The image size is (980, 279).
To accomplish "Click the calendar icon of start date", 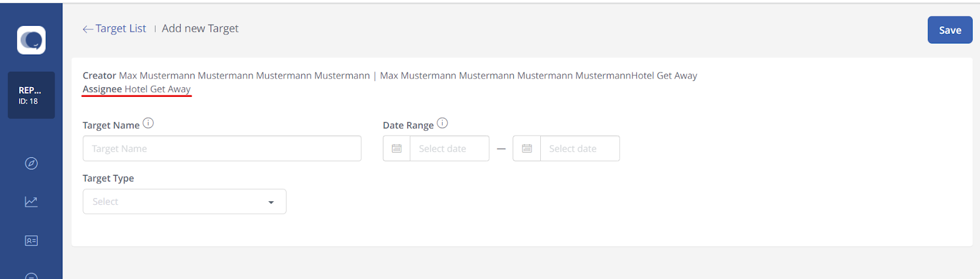I will [396, 148].
